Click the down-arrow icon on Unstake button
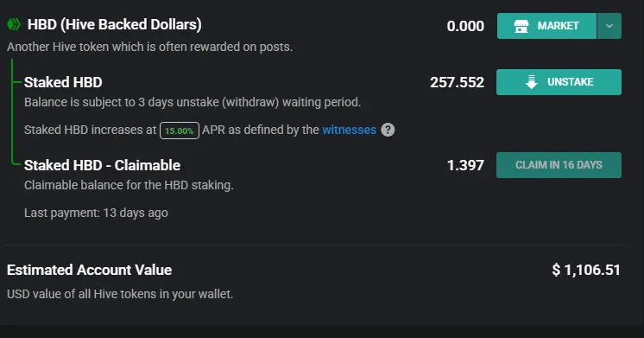Image resolution: width=644 pixels, height=338 pixels. coord(532,82)
